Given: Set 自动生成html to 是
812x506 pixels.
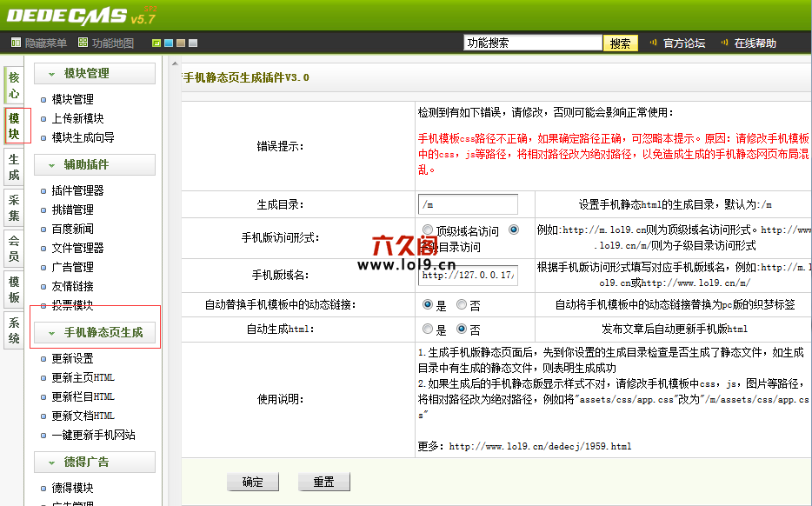Looking at the screenshot, I should click(428, 330).
